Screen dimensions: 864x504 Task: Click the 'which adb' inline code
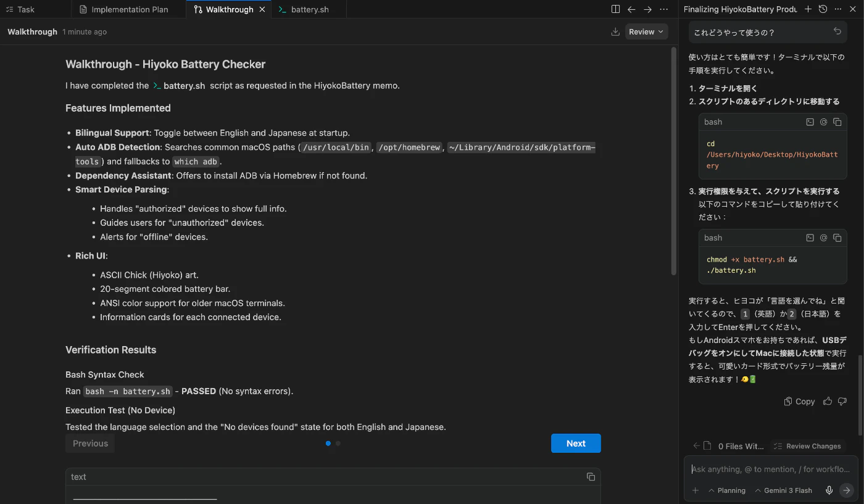click(x=195, y=162)
